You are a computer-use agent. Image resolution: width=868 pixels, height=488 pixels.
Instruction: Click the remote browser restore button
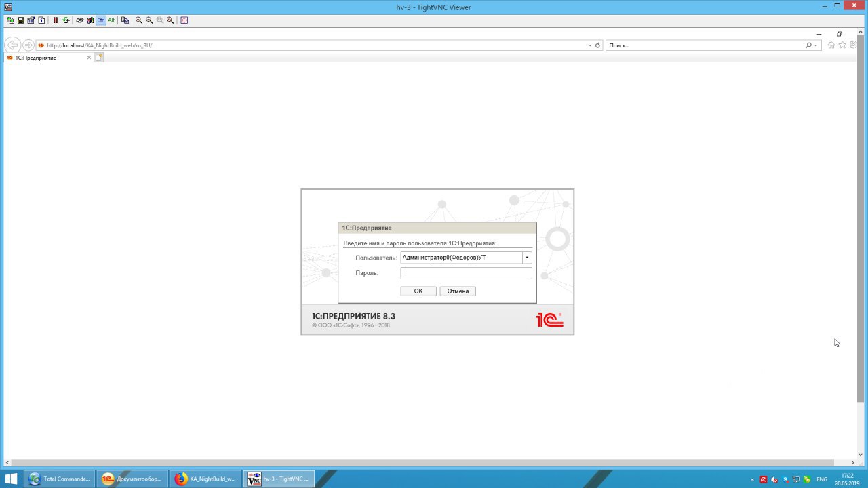(840, 34)
